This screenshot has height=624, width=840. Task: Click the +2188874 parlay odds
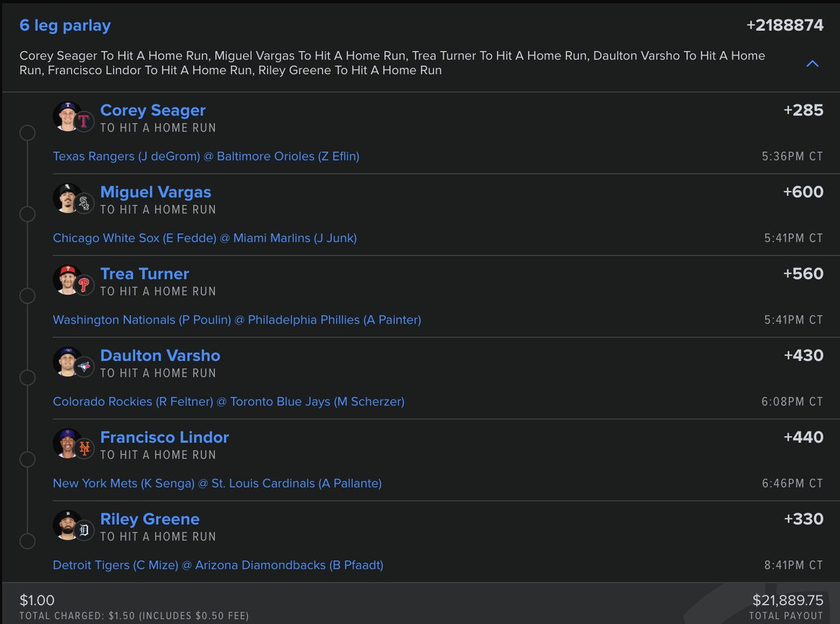(785, 26)
